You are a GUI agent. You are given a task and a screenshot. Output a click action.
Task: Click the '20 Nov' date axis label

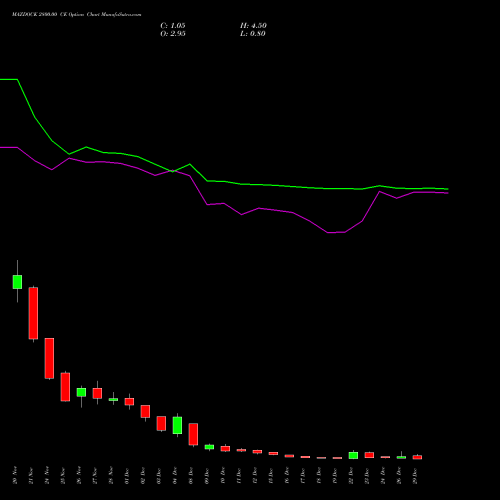pos(15,475)
